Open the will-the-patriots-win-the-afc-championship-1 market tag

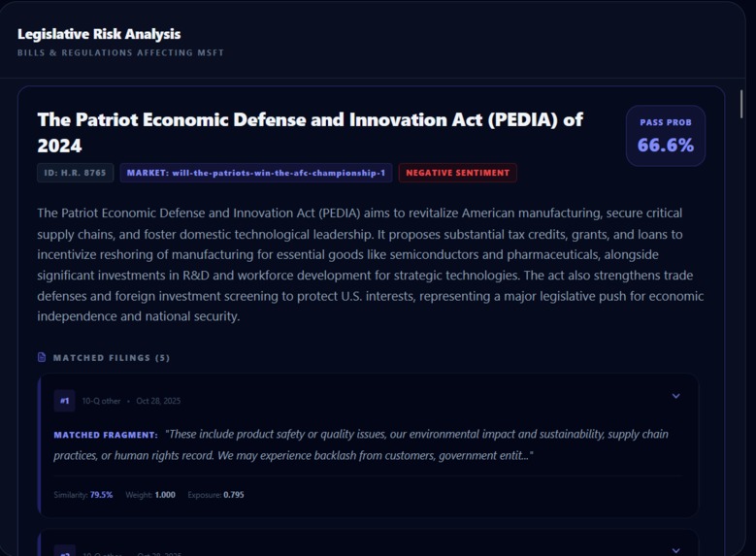pos(256,173)
